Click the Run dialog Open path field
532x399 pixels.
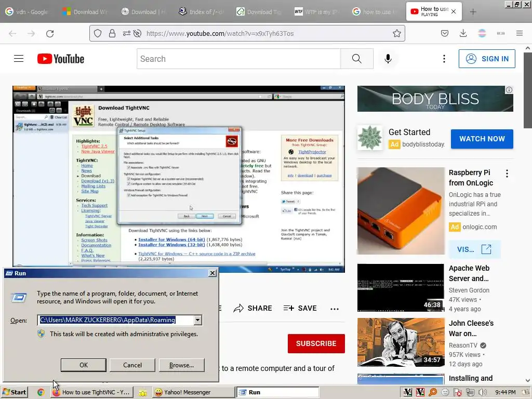(115, 320)
